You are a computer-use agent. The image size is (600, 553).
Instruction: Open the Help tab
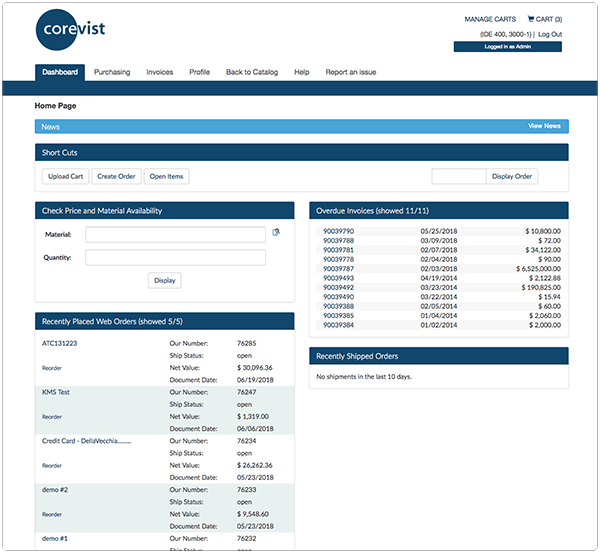(302, 72)
